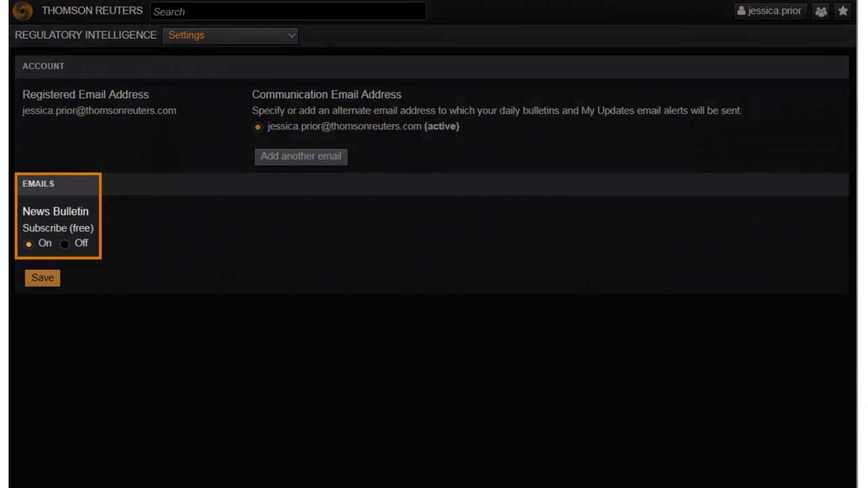Click into the Search field
The height and width of the screenshot is (488, 868).
click(288, 11)
